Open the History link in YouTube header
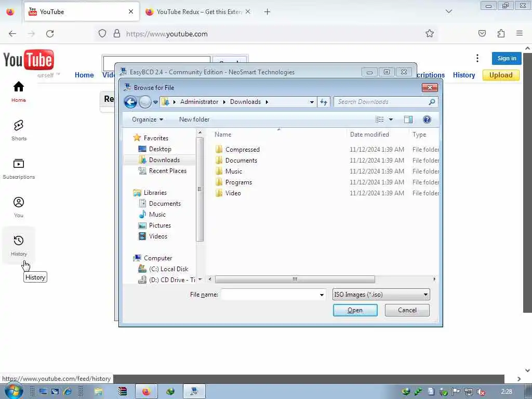The height and width of the screenshot is (399, 532). click(464, 75)
